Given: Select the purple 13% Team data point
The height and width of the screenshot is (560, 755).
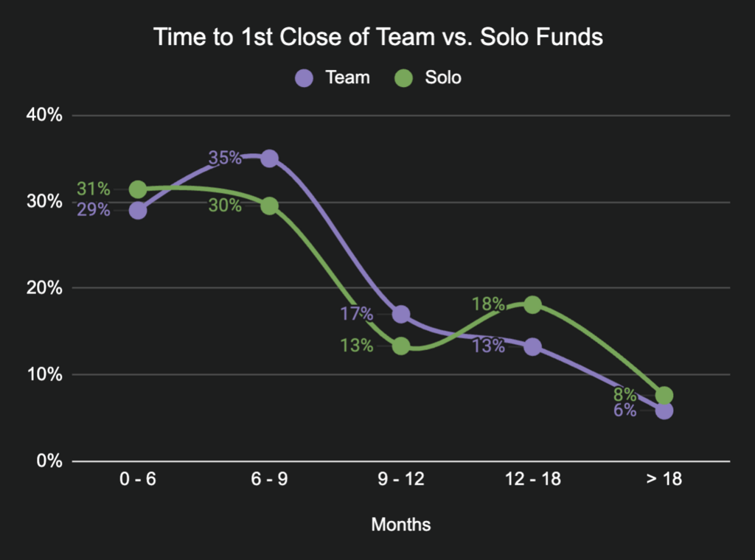Looking at the screenshot, I should [532, 346].
